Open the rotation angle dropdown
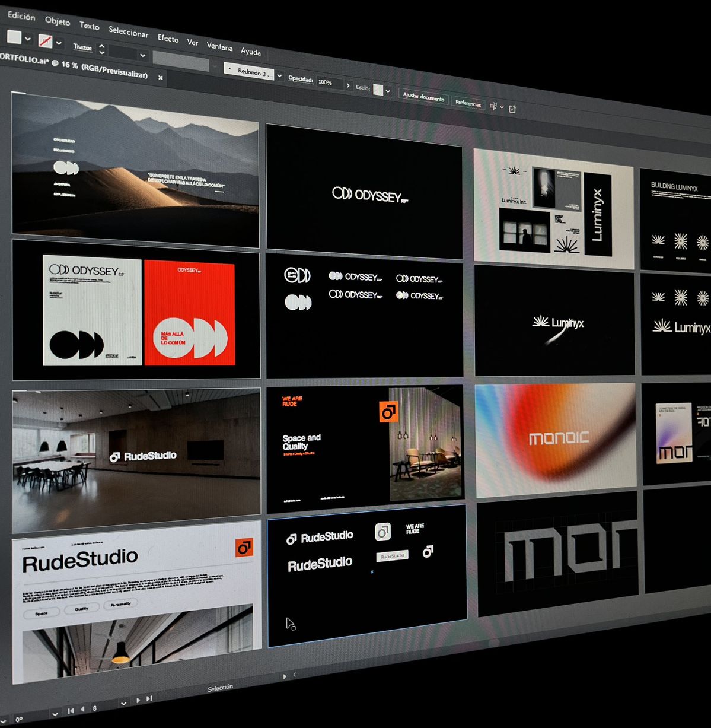The width and height of the screenshot is (711, 728). click(55, 714)
